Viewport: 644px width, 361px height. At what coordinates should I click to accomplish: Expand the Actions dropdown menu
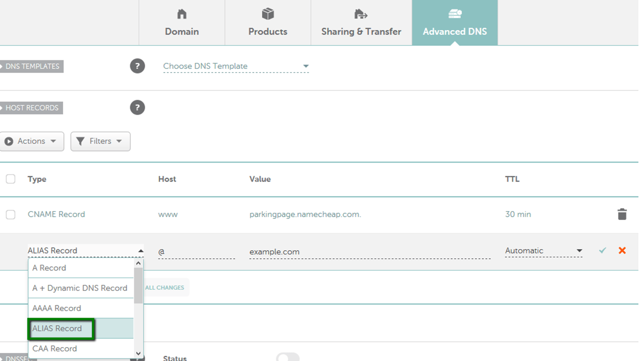pyautogui.click(x=32, y=141)
